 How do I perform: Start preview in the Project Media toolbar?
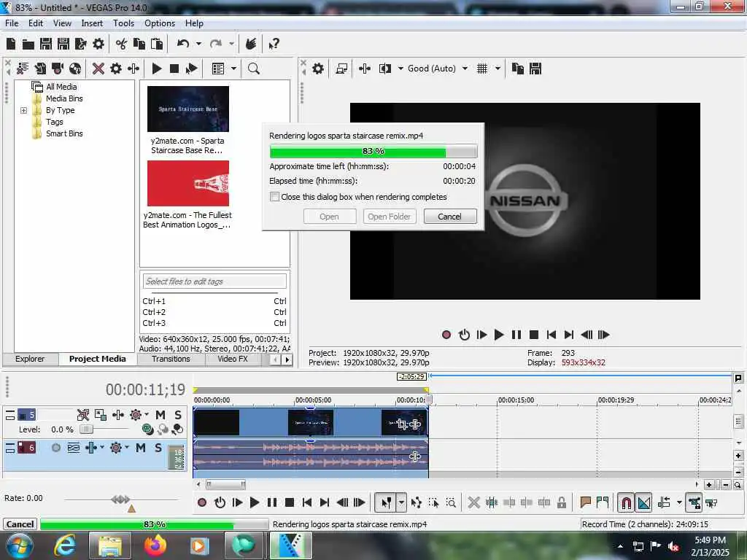pyautogui.click(x=156, y=69)
